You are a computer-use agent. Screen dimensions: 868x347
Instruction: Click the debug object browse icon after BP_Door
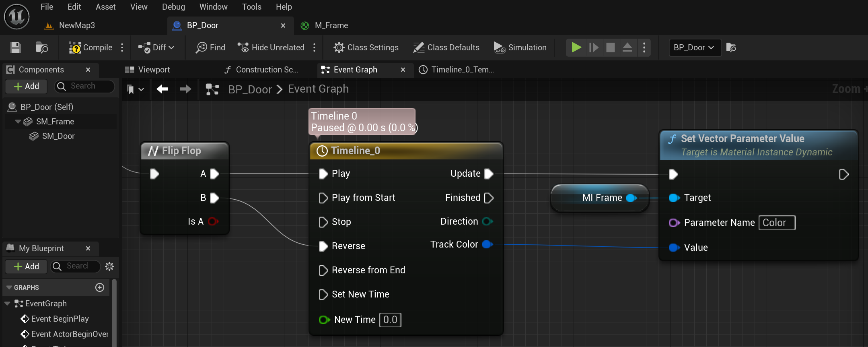point(731,48)
